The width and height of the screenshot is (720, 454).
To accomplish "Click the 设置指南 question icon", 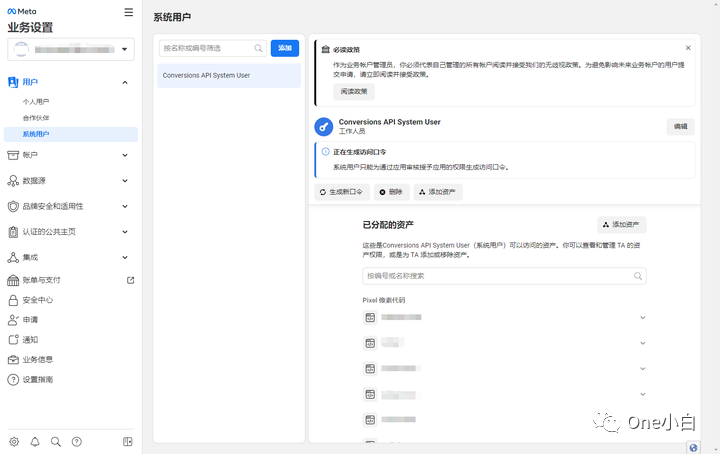I will (13, 380).
